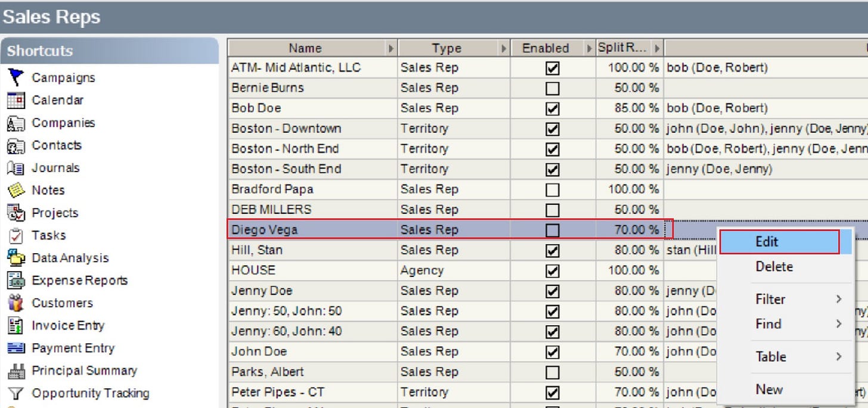
Task: Enable the Diego Vega sales rep
Action: [x=553, y=230]
